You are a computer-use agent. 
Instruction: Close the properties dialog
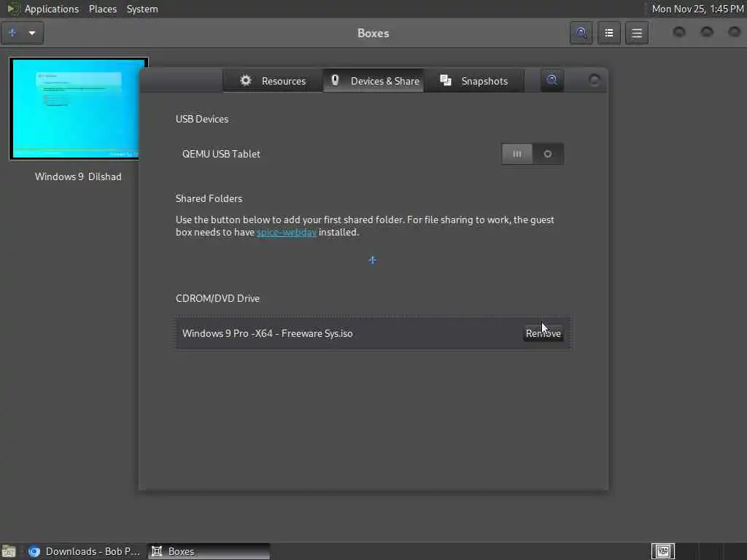594,80
